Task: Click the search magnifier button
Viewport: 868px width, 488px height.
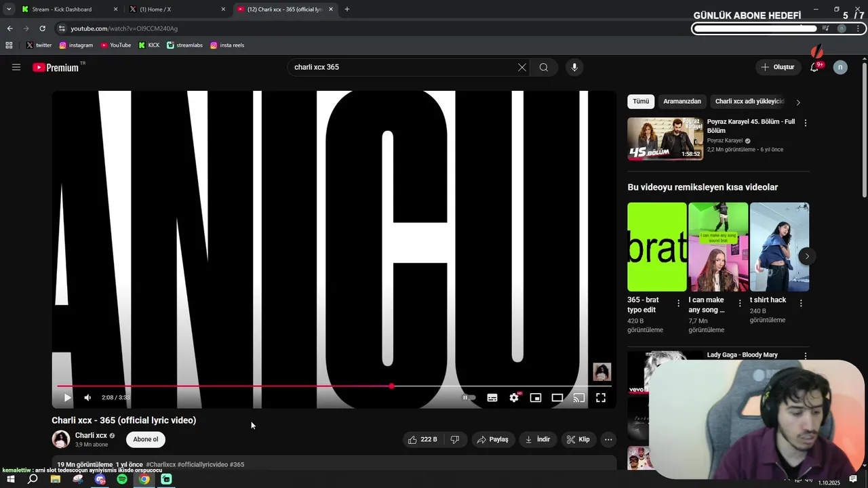Action: pyautogui.click(x=544, y=67)
